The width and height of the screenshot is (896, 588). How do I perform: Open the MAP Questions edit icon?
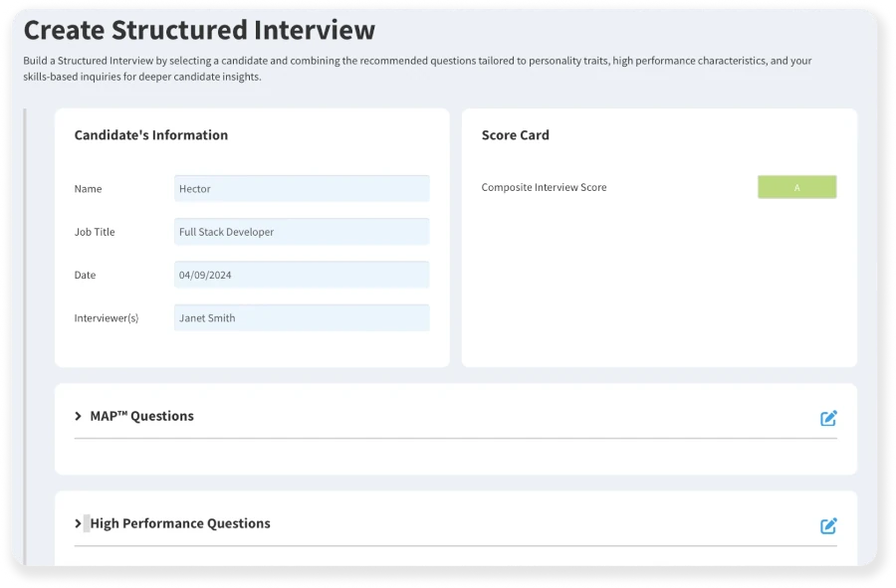pyautogui.click(x=828, y=418)
